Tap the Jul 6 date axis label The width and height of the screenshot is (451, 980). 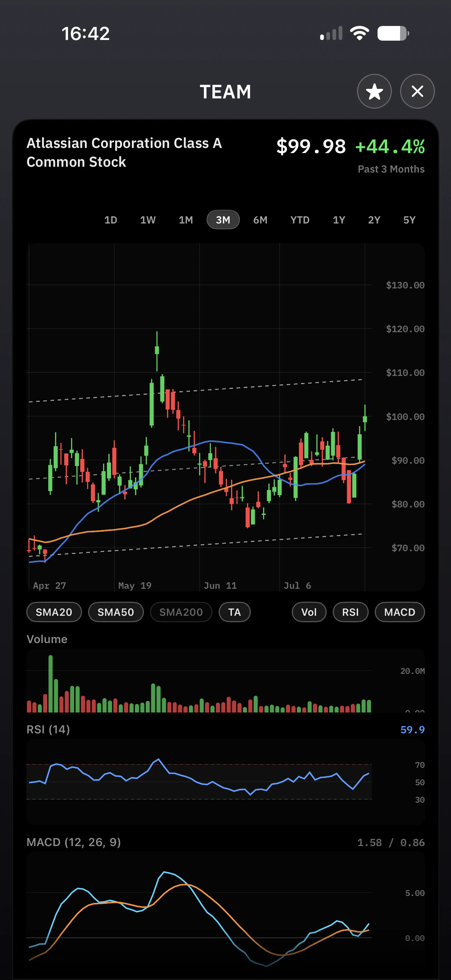297,585
